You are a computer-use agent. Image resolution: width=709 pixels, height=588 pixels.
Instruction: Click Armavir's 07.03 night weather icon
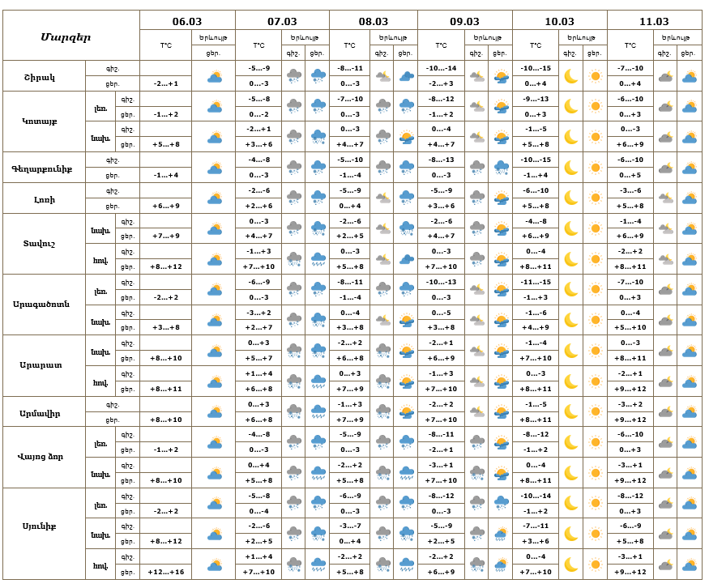[x=294, y=411]
